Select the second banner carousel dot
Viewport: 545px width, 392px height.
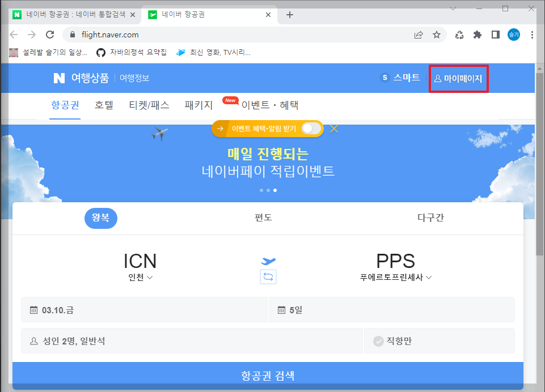(x=268, y=190)
